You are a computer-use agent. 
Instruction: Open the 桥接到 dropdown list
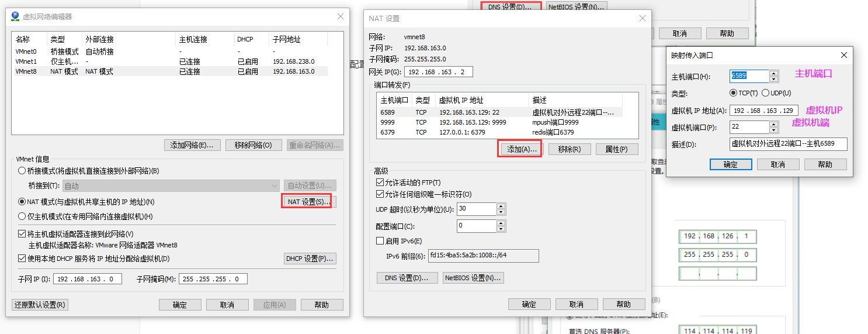point(171,186)
